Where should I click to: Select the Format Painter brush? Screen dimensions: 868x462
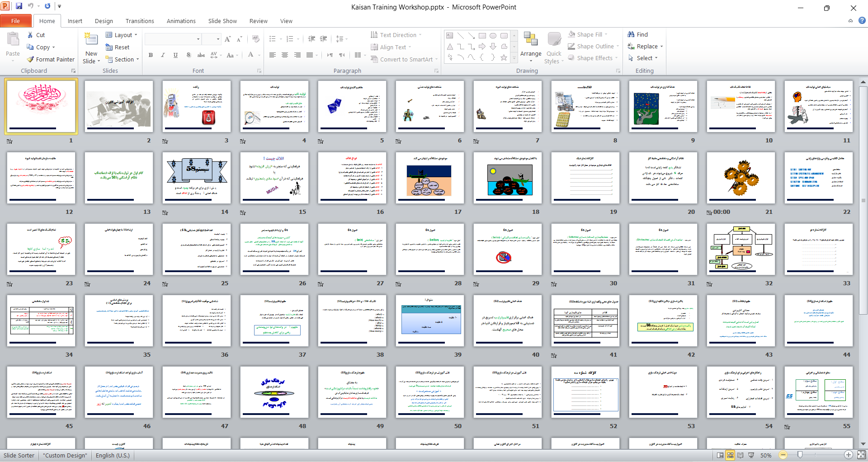tap(30, 59)
